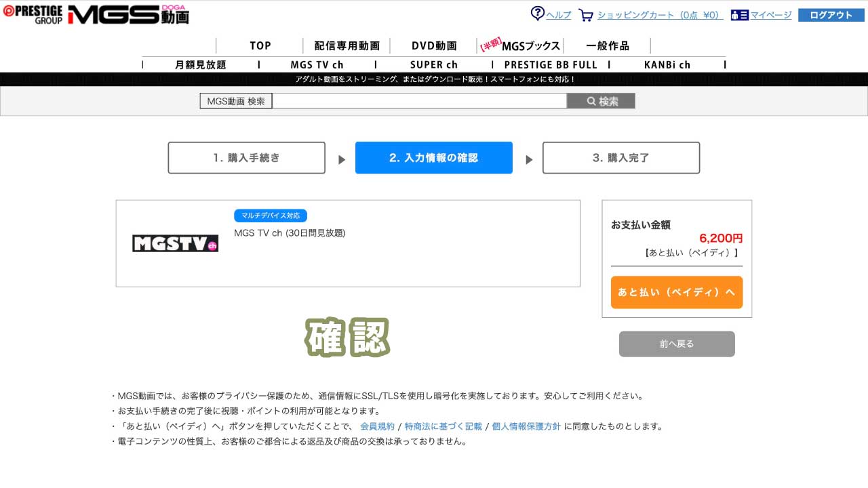Click inside the search input field
Viewport: 868px width, 488px height.
(419, 100)
